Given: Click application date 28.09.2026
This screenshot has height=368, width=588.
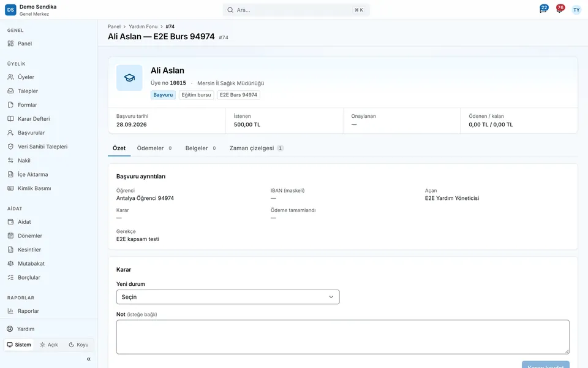Looking at the screenshot, I should (x=131, y=125).
